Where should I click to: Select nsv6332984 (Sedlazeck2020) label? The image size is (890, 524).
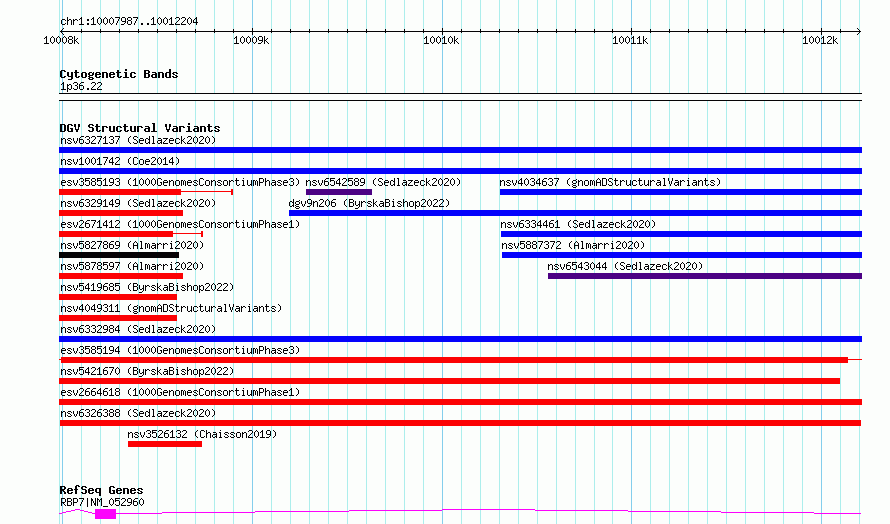(x=138, y=329)
